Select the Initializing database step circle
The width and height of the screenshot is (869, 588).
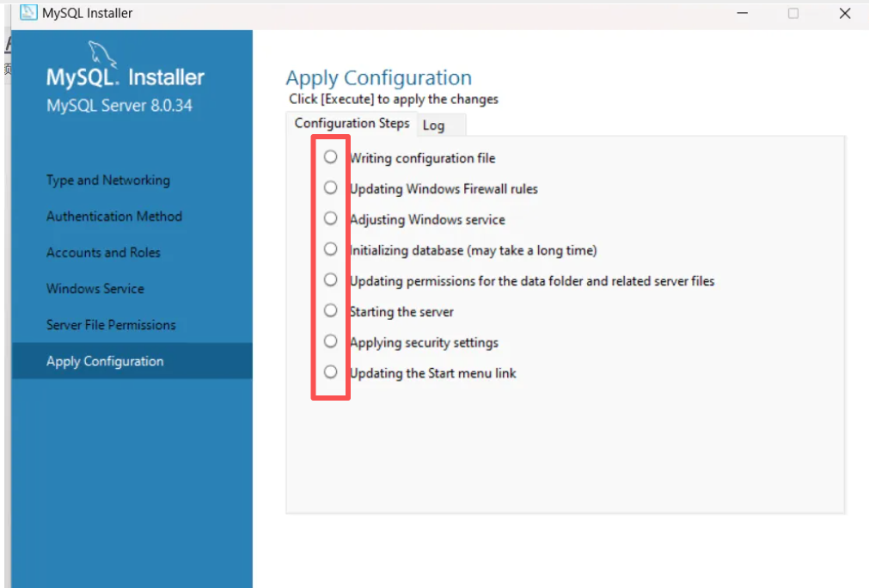tap(330, 249)
